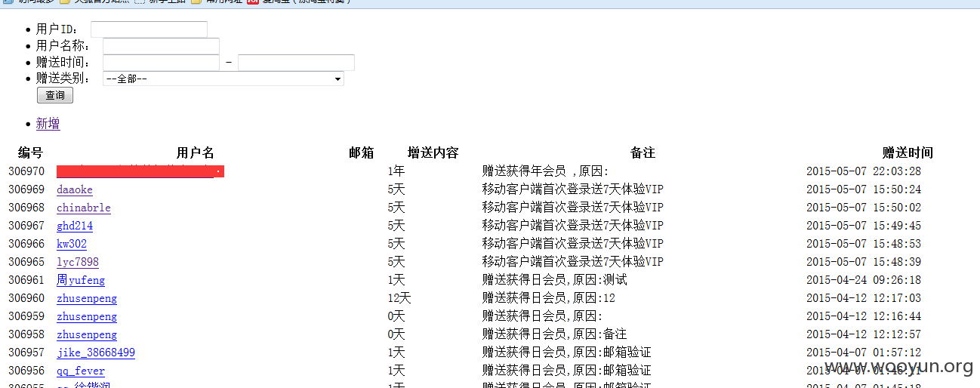
Task: Open user link 周yufeng
Action: pyautogui.click(x=81, y=280)
